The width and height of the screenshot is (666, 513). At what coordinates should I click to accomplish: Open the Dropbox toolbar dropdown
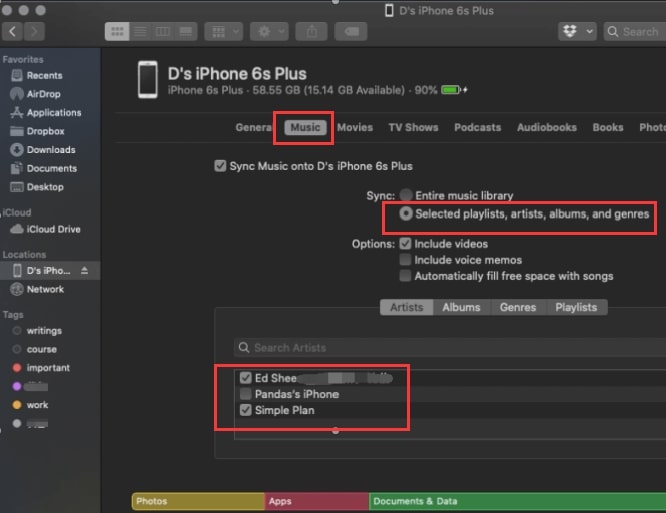(577, 32)
